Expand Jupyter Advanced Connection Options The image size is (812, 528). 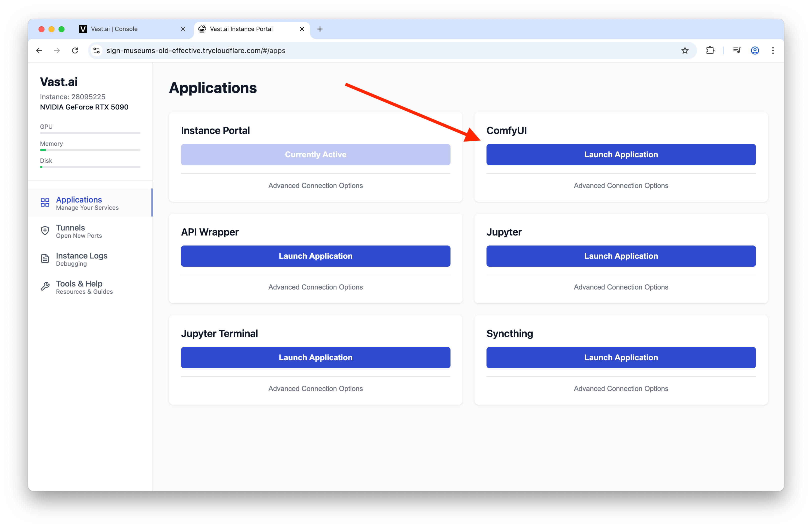(x=620, y=287)
